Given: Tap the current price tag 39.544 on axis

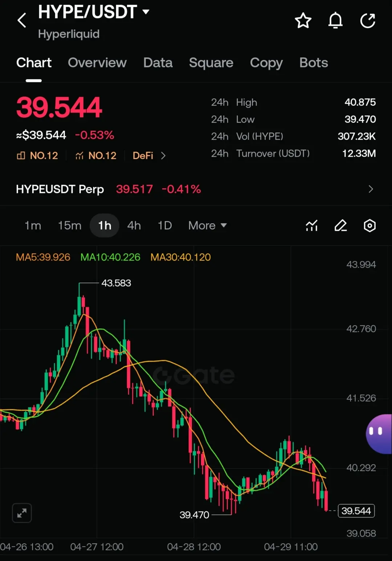Looking at the screenshot, I should (356, 511).
